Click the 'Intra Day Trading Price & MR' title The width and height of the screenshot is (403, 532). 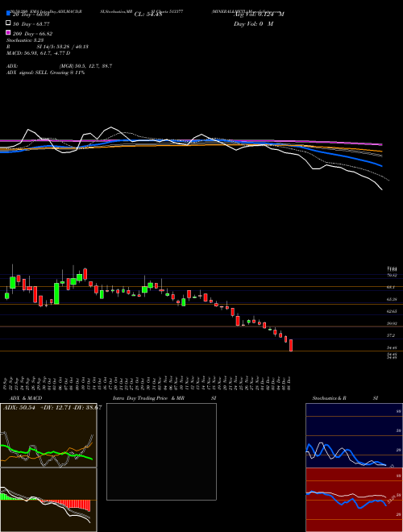click(x=148, y=398)
